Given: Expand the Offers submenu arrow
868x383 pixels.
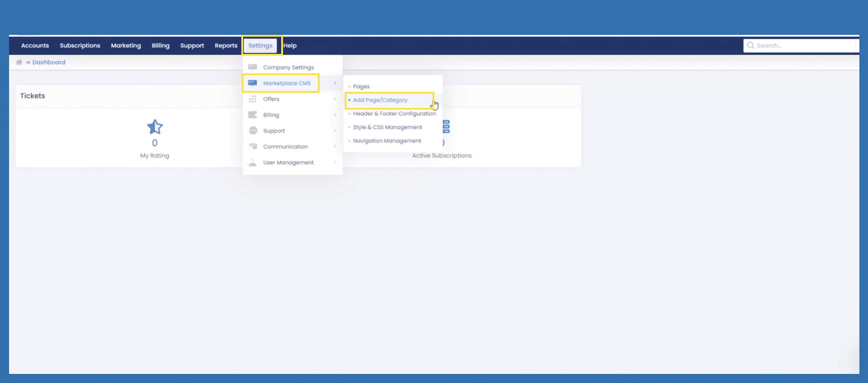Looking at the screenshot, I should [x=335, y=99].
